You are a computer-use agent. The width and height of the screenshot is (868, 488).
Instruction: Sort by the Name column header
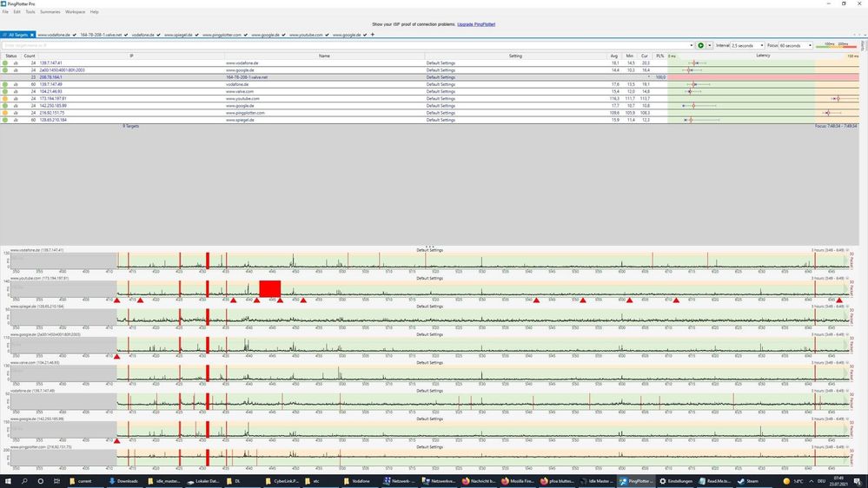point(324,56)
